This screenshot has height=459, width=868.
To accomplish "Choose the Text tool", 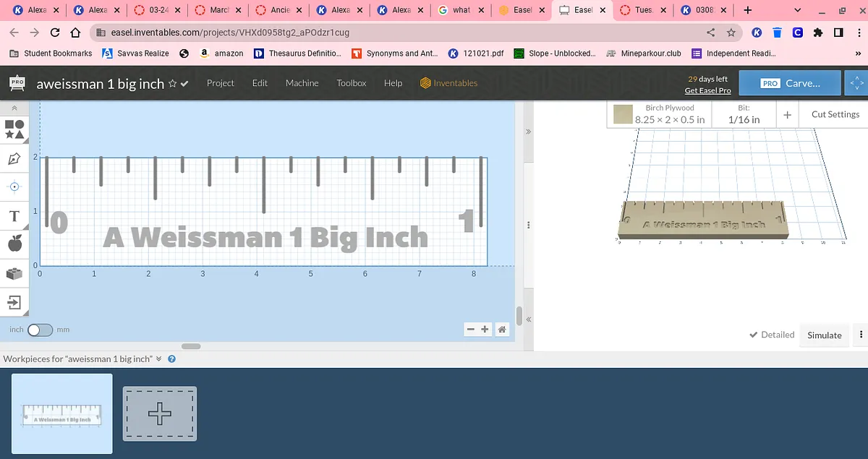I will point(14,215).
